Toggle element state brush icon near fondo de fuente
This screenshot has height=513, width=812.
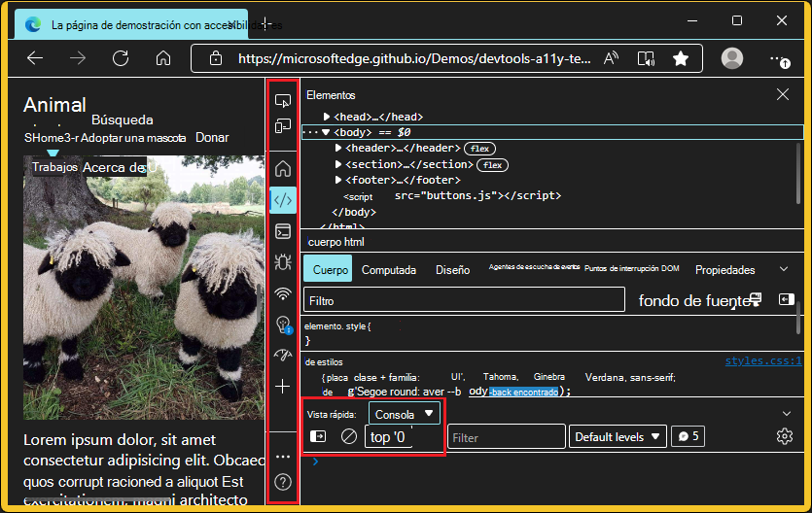click(x=755, y=298)
